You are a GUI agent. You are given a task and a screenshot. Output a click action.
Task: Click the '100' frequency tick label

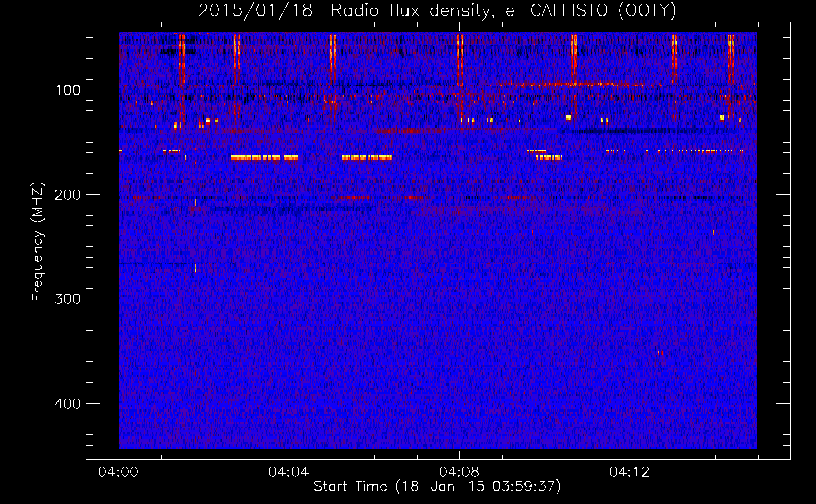pos(68,90)
